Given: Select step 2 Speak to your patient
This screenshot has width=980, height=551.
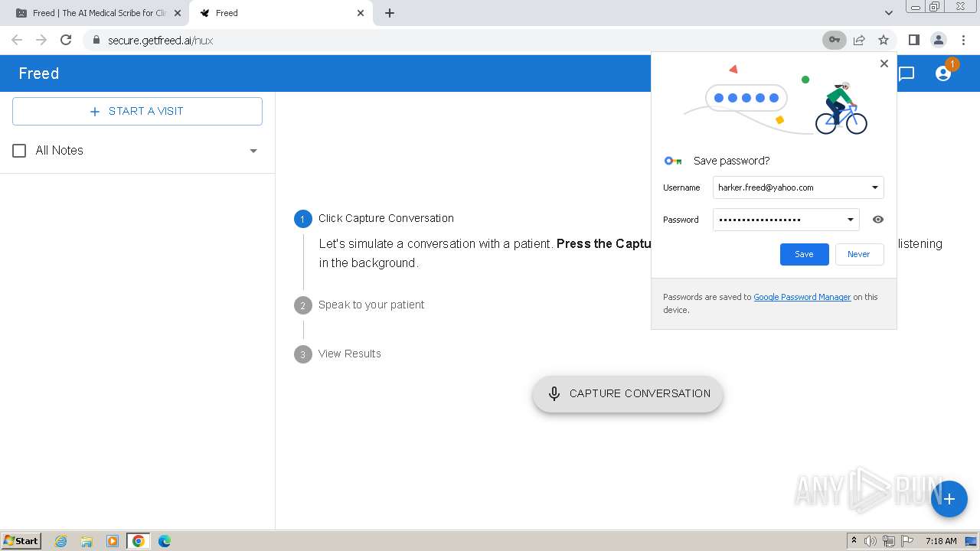Looking at the screenshot, I should pyautogui.click(x=359, y=305).
